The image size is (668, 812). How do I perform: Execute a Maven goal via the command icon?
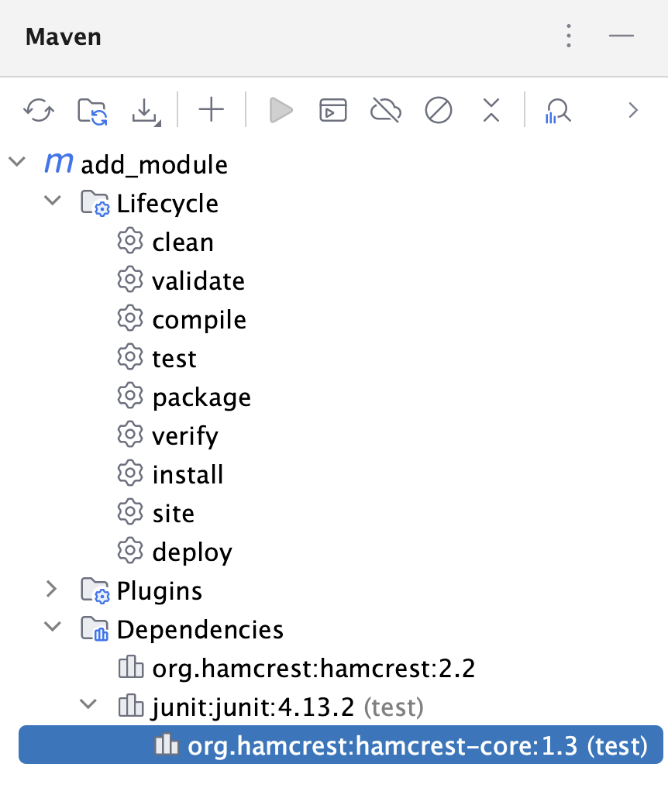[332, 110]
